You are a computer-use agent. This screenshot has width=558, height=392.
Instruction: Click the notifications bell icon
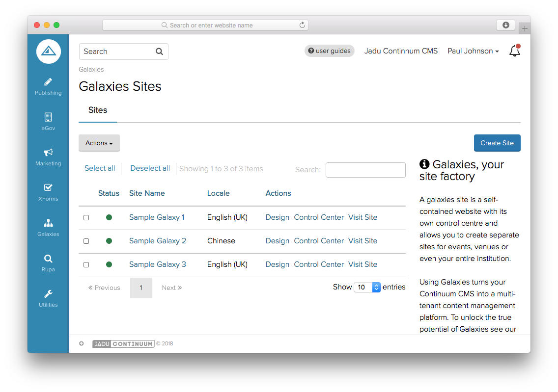point(514,51)
